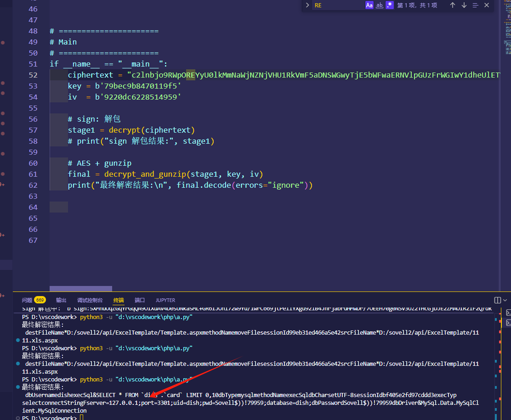Toggle Find in Selection icon
Viewport: 511px width, 420px height.
click(476, 5)
